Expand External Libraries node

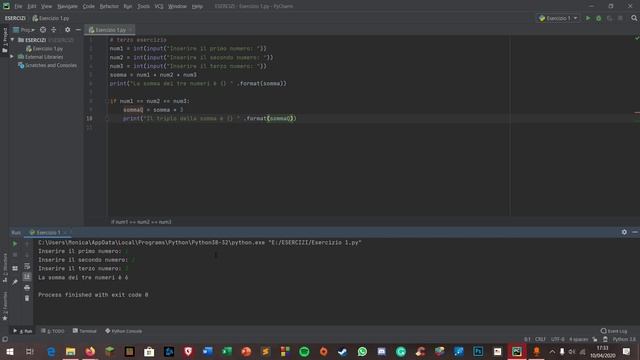(12, 57)
